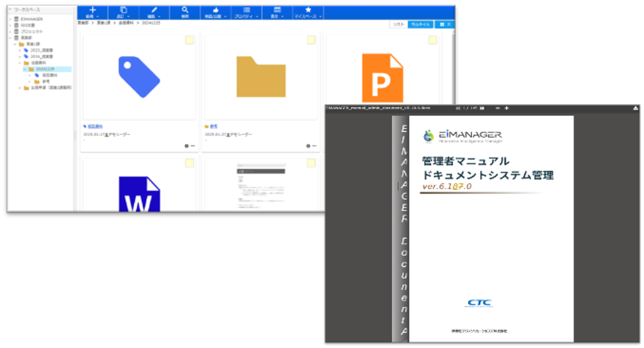Go to next page in PDF viewer
Screen dimensions: 644x348
pyautogui.click(x=482, y=108)
